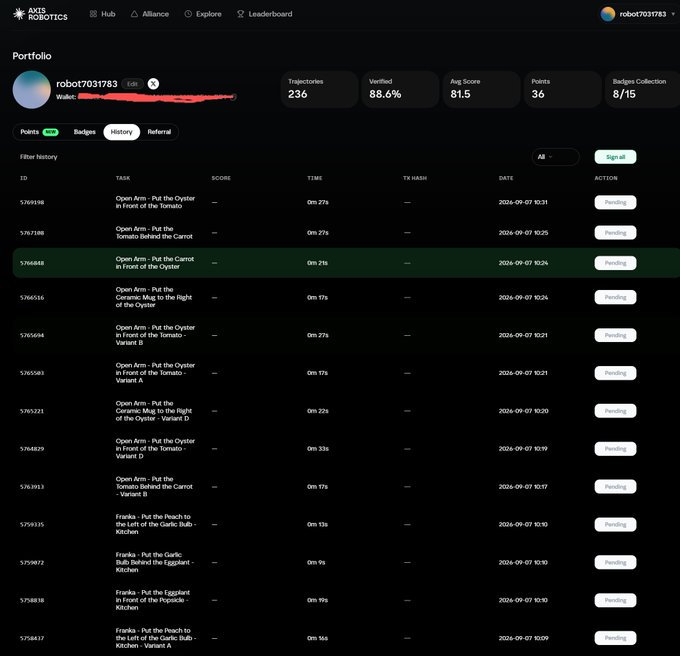Click Pending for task 5765221
Screen dimensions: 680x656
[615, 411]
